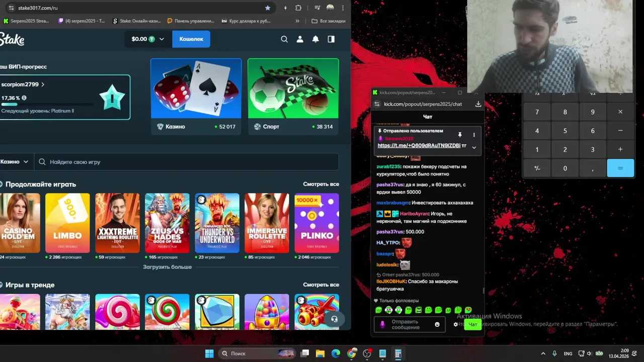Screen dimensions: 644x362
Task: Unpin the pinned chat message
Action: (459, 135)
